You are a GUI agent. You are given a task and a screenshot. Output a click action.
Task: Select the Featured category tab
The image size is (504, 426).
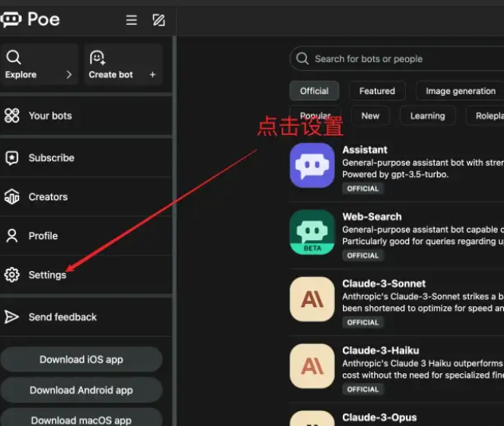[377, 91]
